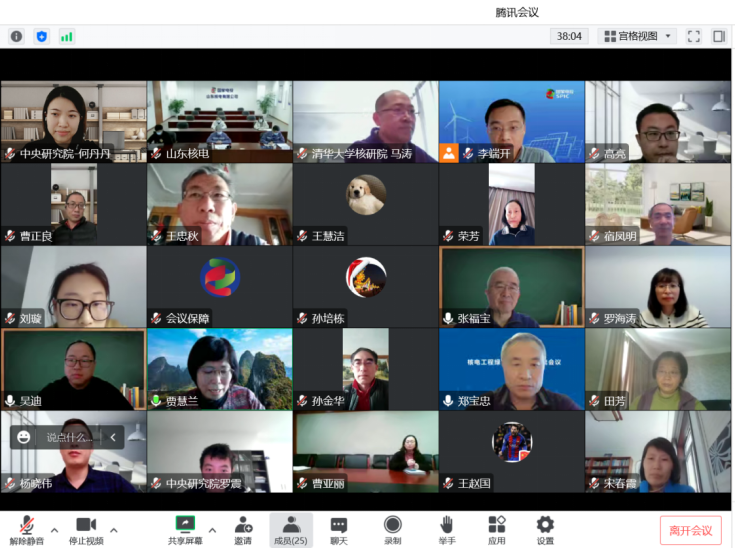Open the Members (成员 25) panel
This screenshot has height=549, width=735.
point(291,529)
